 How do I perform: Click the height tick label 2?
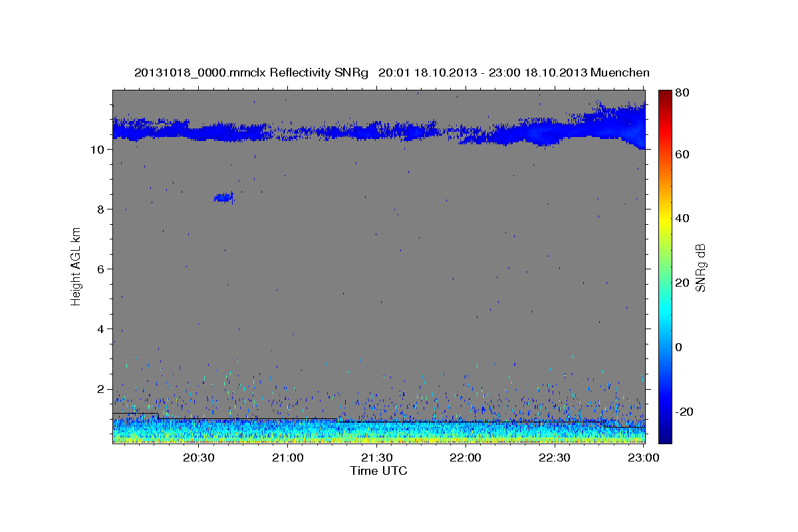click(x=99, y=389)
